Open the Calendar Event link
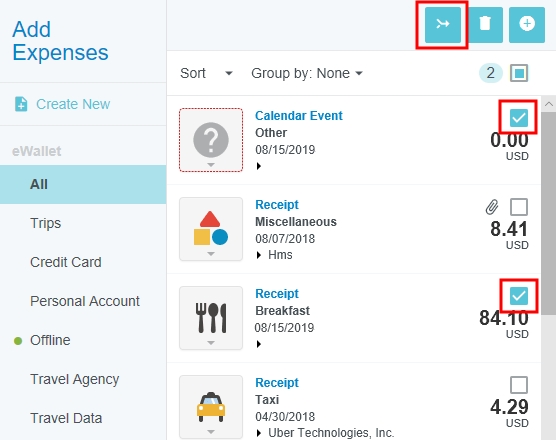556x440 pixels. (x=299, y=116)
